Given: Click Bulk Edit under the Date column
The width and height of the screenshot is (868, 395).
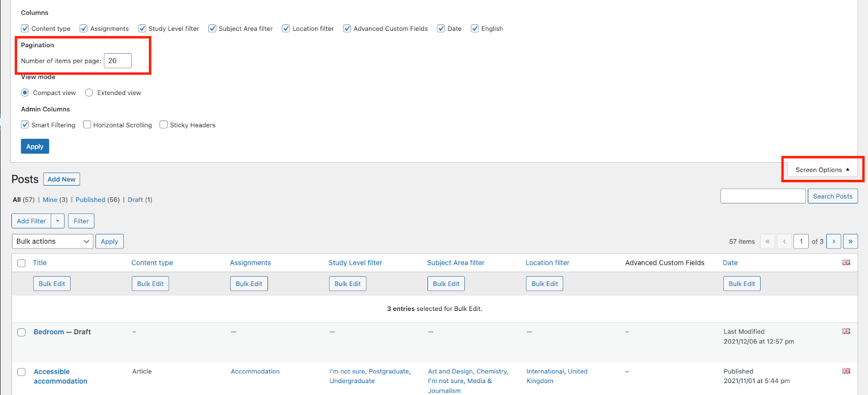Looking at the screenshot, I should coord(742,284).
